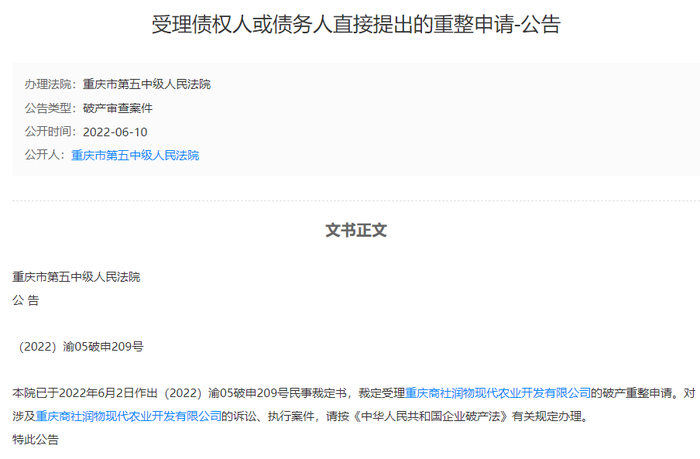Click the case number （2022）渝05破申209号
The image size is (700, 459).
[x=79, y=346]
